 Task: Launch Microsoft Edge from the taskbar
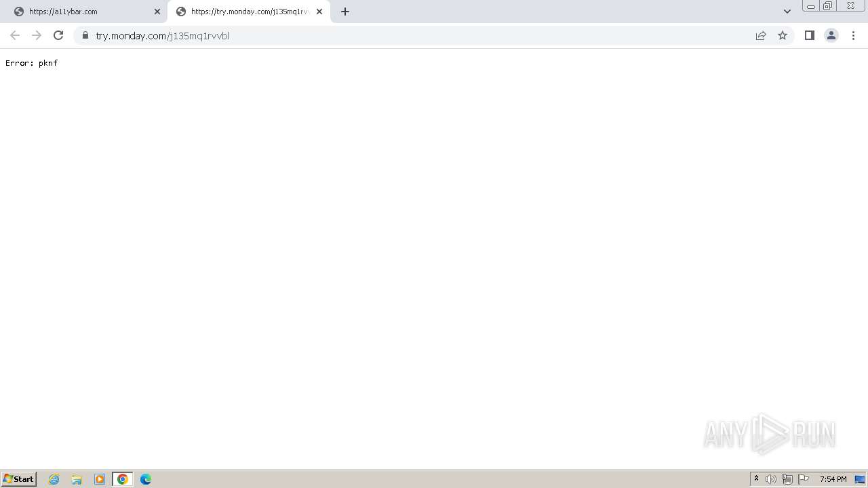(x=146, y=479)
